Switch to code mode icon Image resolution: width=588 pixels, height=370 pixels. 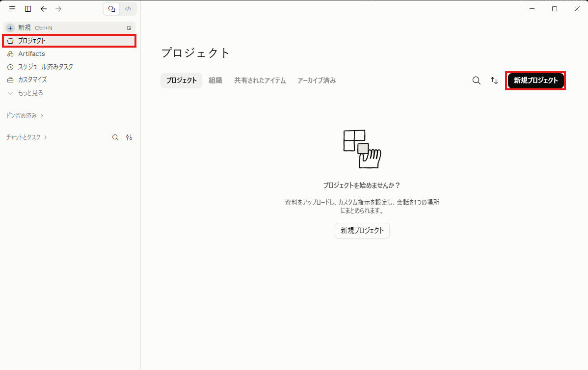pos(128,9)
